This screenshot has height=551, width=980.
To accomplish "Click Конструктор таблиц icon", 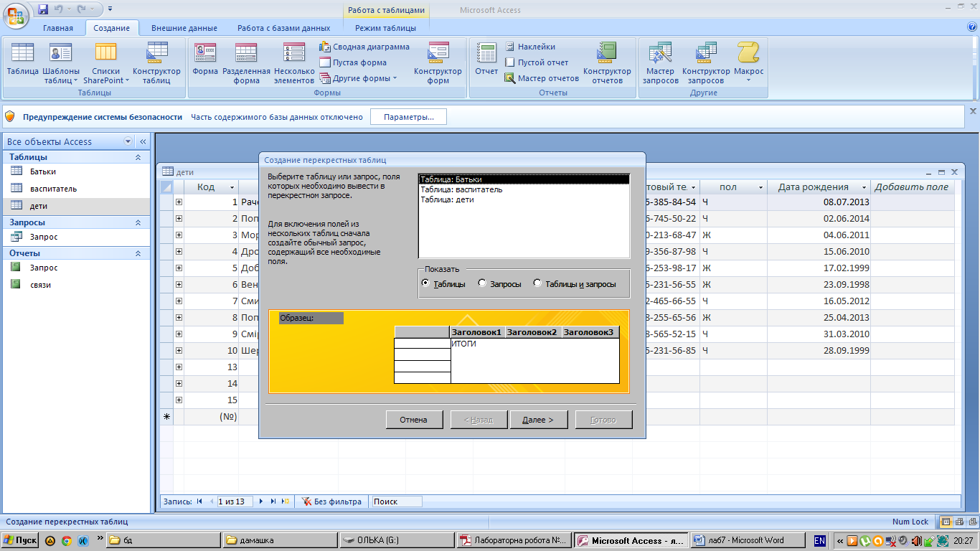I will click(156, 62).
